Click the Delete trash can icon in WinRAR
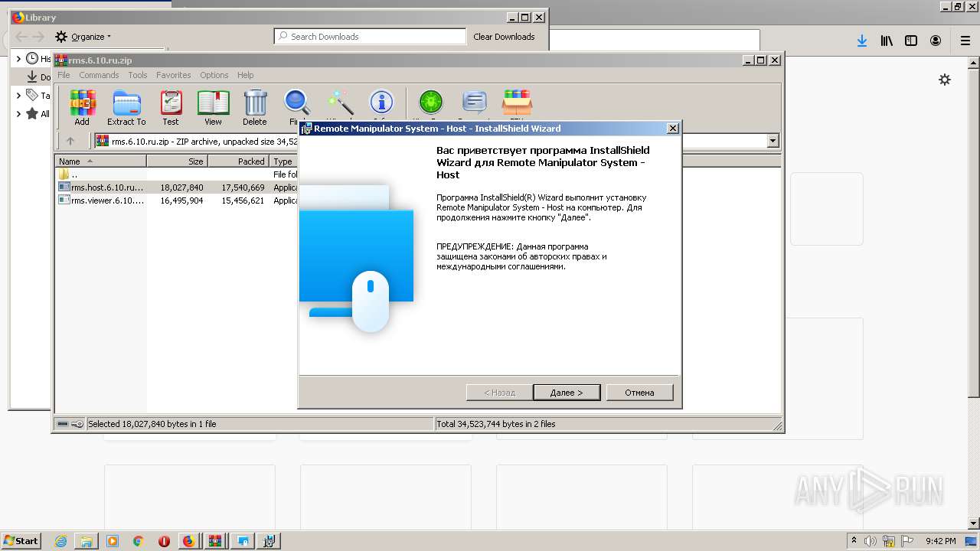 pyautogui.click(x=255, y=107)
